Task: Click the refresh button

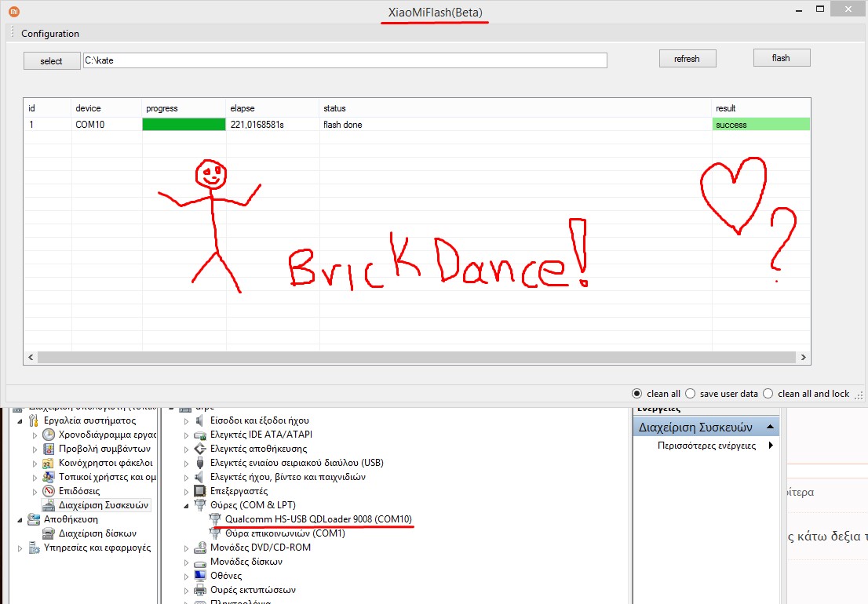Action: coord(687,59)
